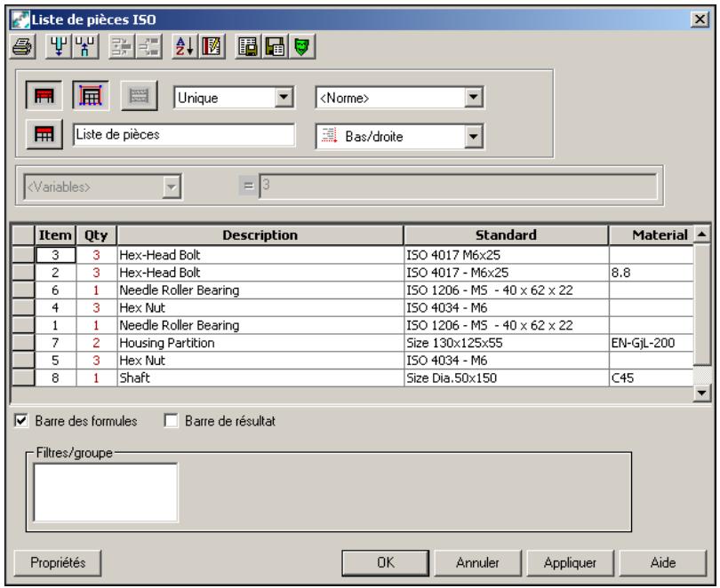Click the Appliquer button
Screen dimensions: 720x588
(570, 563)
